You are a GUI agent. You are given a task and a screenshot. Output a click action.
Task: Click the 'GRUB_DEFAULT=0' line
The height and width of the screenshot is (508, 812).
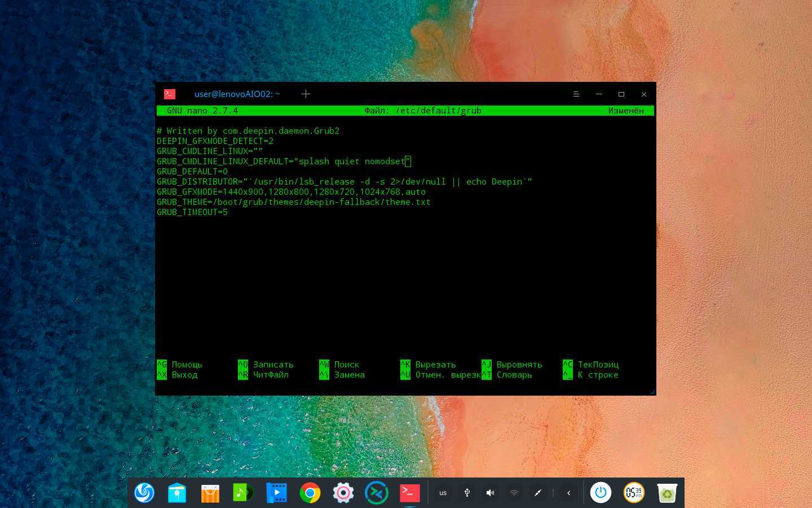(x=192, y=172)
